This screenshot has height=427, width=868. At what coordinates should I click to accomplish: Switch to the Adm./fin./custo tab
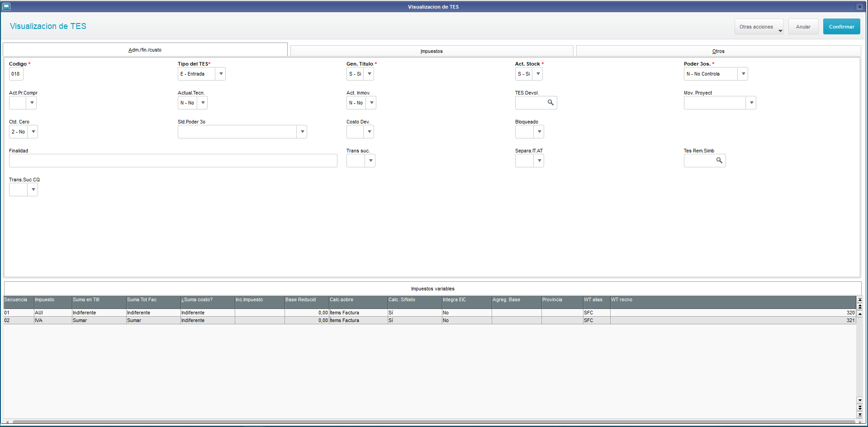(145, 50)
